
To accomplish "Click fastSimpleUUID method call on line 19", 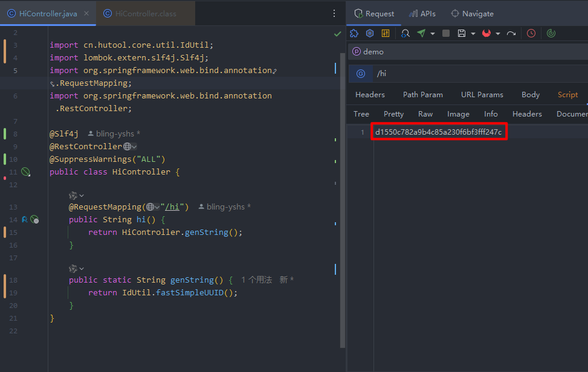I will coord(190,292).
